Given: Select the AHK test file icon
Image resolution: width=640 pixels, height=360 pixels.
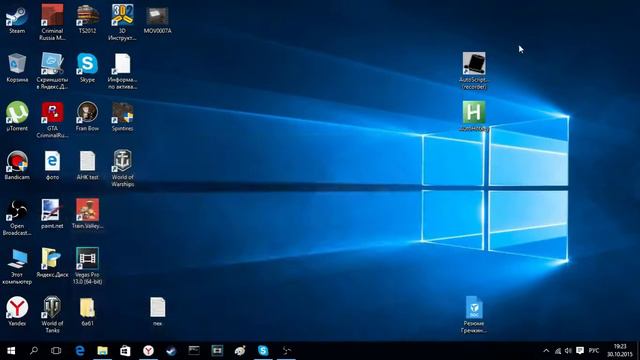Looking at the screenshot, I should click(87, 166).
